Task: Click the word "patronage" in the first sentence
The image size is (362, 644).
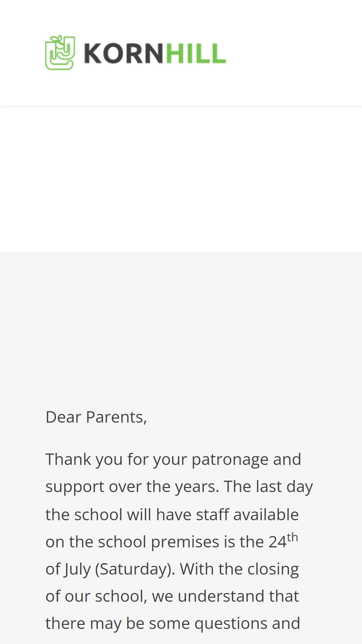Action: click(x=230, y=460)
